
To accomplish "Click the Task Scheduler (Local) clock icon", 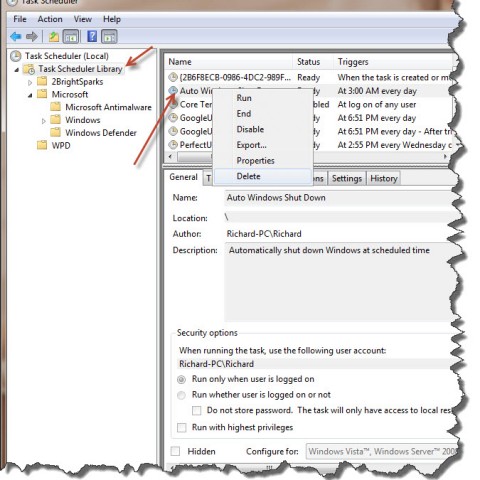I will [16, 56].
